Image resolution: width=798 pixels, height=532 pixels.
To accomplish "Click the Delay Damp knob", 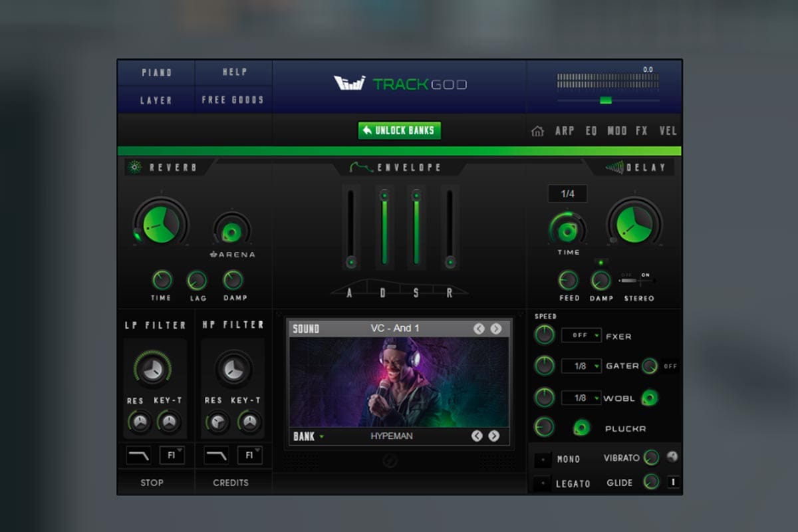I will [x=600, y=281].
